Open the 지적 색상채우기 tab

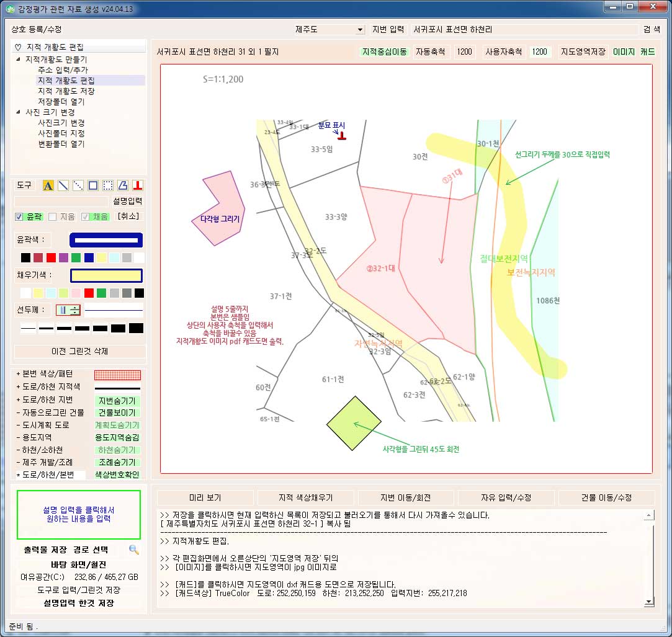pyautogui.click(x=306, y=498)
